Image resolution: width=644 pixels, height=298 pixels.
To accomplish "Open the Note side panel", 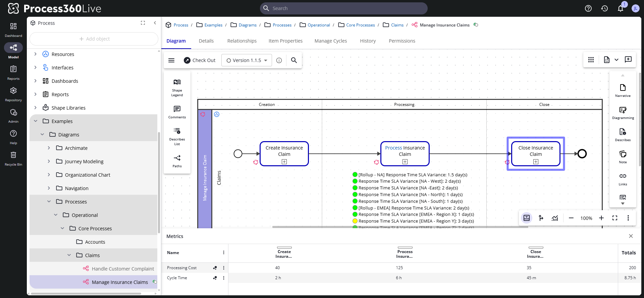I will click(x=623, y=157).
